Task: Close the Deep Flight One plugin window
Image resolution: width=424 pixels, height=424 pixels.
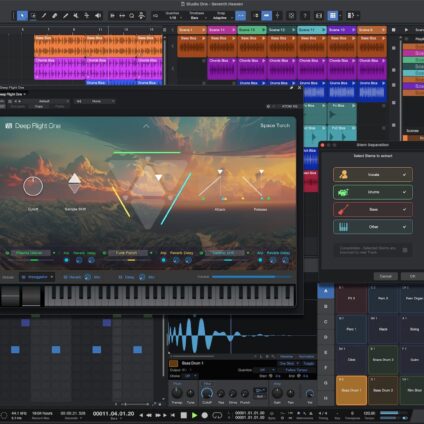Action: point(299,88)
